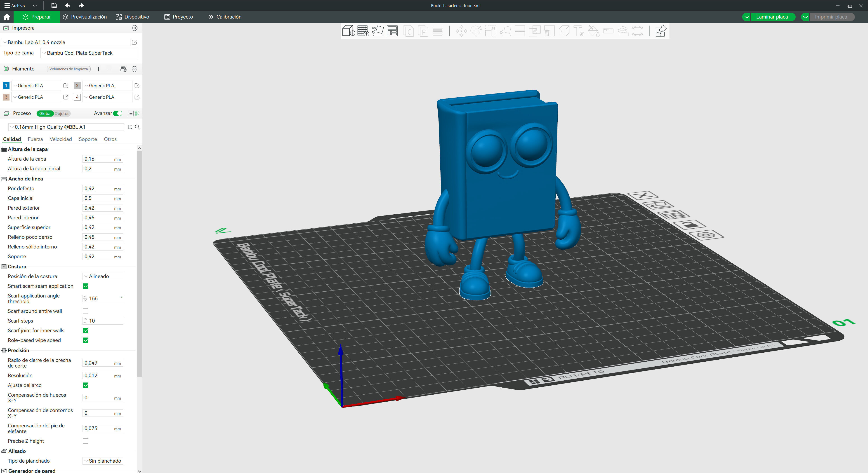
Task: Open Posición de la costura dropdown
Action: 103,276
